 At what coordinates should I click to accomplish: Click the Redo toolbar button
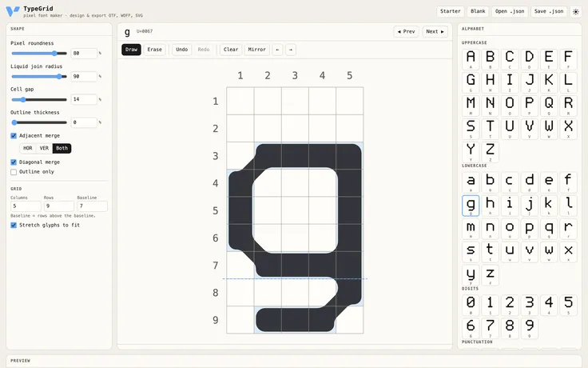(x=204, y=50)
